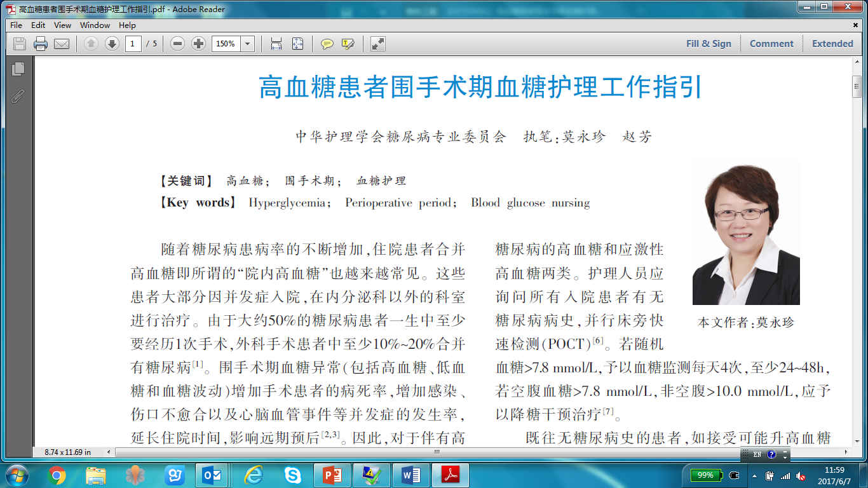Click the Print file icon
Viewport: 868px width, 488px height.
pyautogui.click(x=41, y=44)
